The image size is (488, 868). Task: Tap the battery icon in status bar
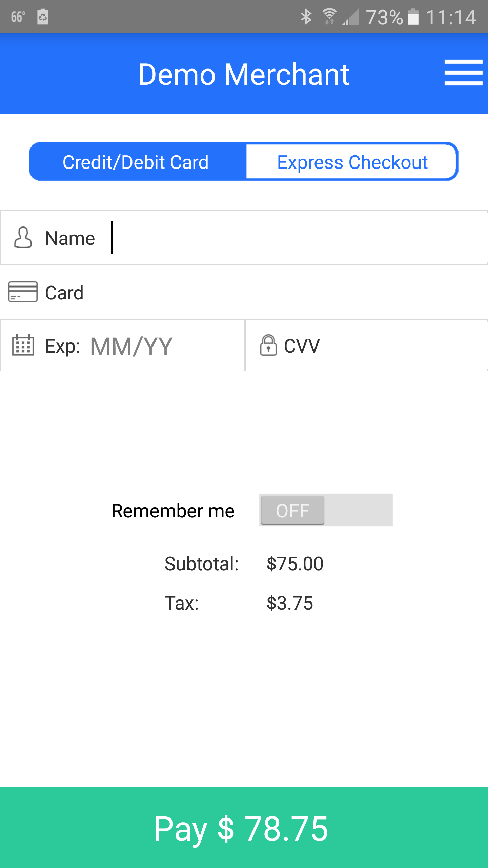pos(413,17)
